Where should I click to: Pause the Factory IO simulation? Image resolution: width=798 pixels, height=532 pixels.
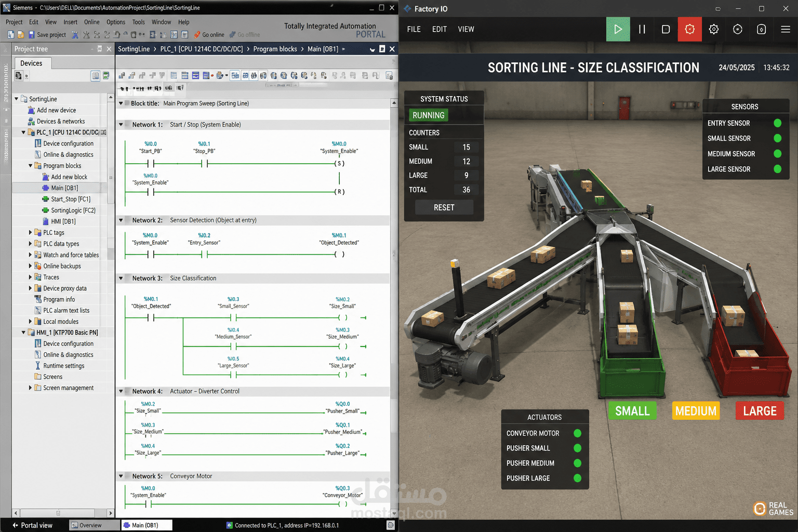642,29
